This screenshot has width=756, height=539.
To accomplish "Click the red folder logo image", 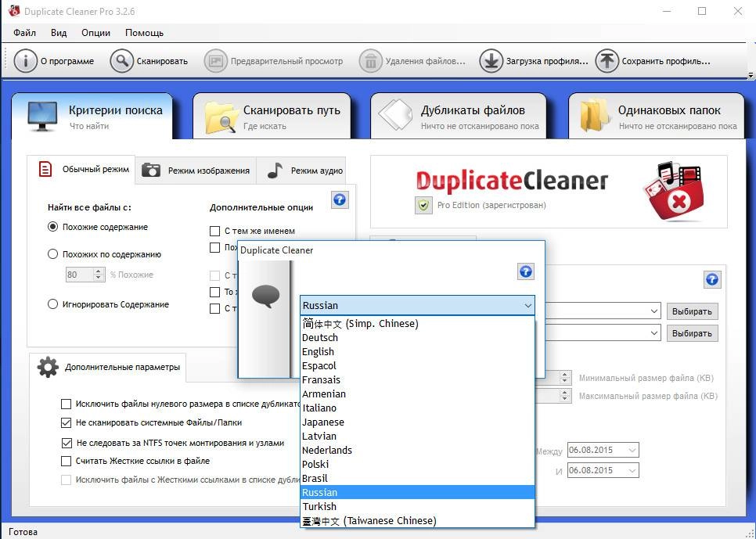I will click(x=674, y=192).
